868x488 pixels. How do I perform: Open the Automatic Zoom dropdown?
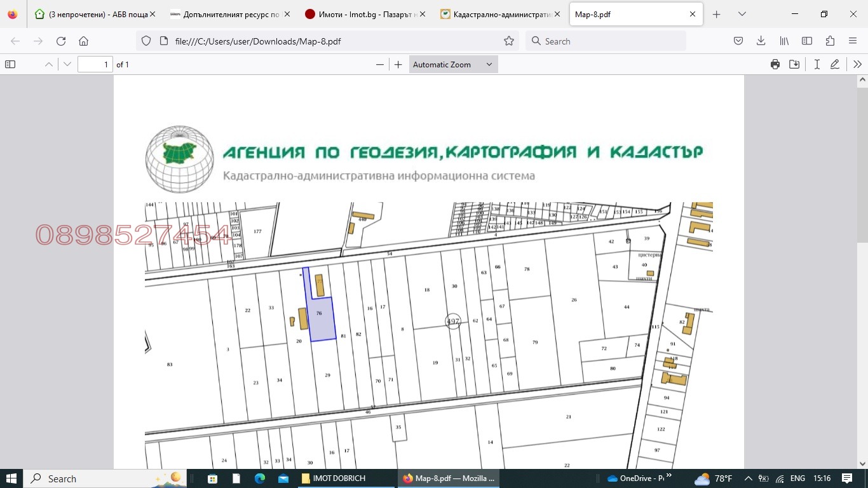452,64
